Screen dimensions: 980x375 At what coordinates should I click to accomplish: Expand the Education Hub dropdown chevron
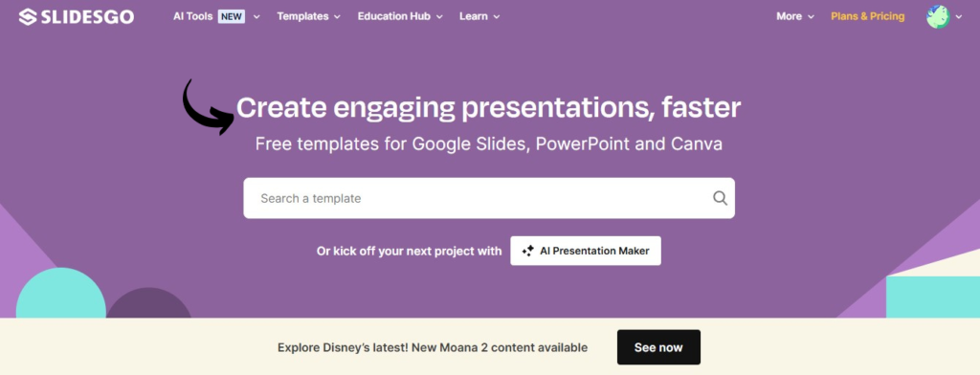point(439,17)
